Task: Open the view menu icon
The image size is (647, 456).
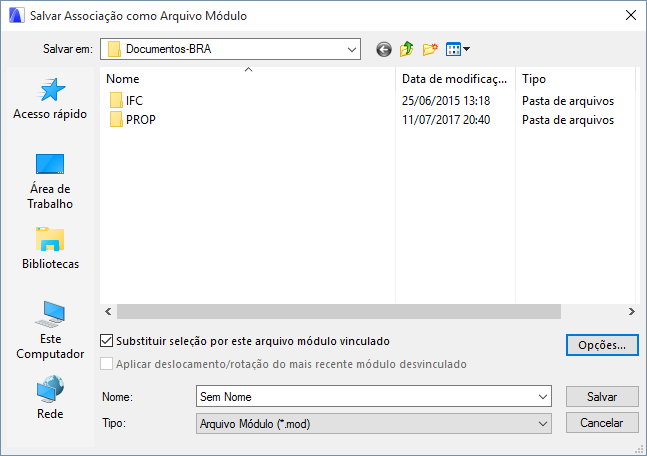Action: click(458, 50)
